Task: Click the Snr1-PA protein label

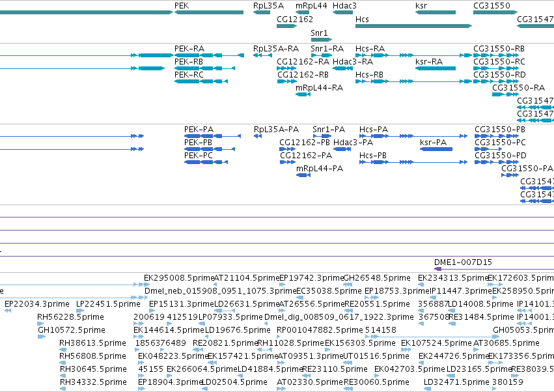Action: point(329,130)
